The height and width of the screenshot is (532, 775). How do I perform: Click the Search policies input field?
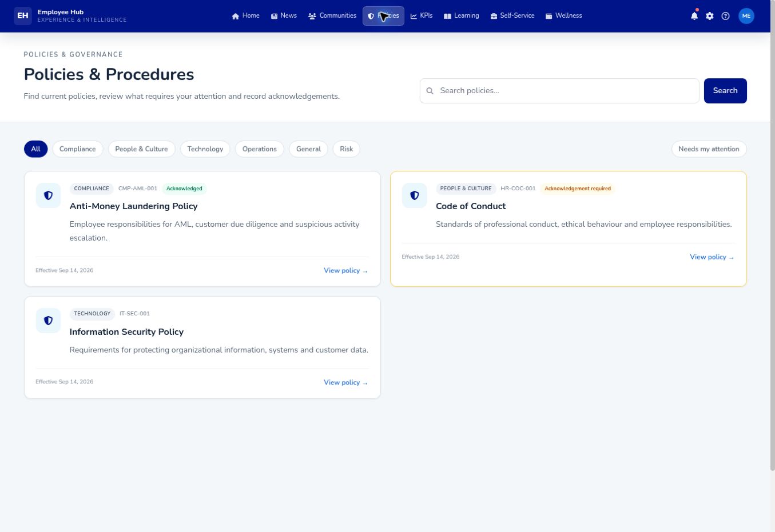coord(559,91)
